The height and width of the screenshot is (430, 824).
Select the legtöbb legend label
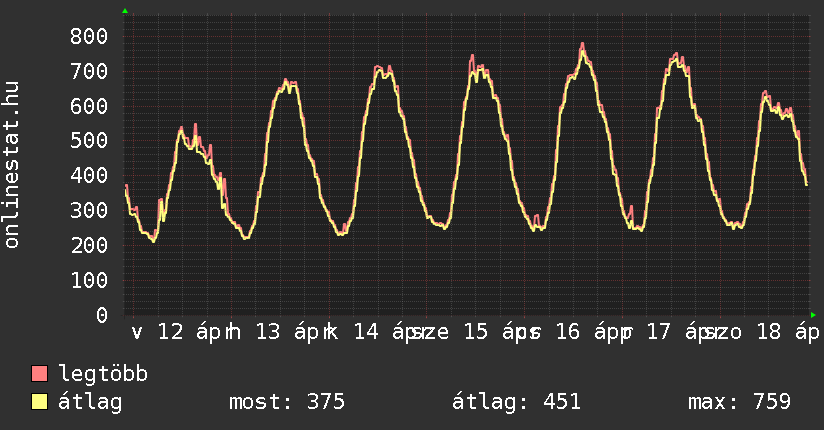tap(103, 374)
